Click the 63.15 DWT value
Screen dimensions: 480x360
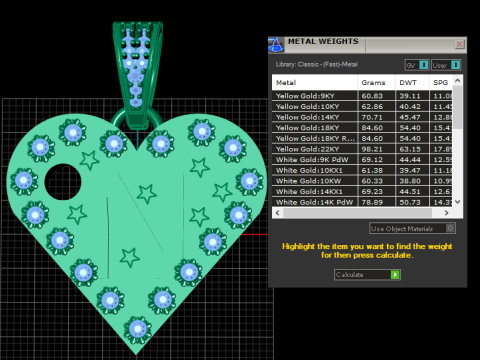410,149
